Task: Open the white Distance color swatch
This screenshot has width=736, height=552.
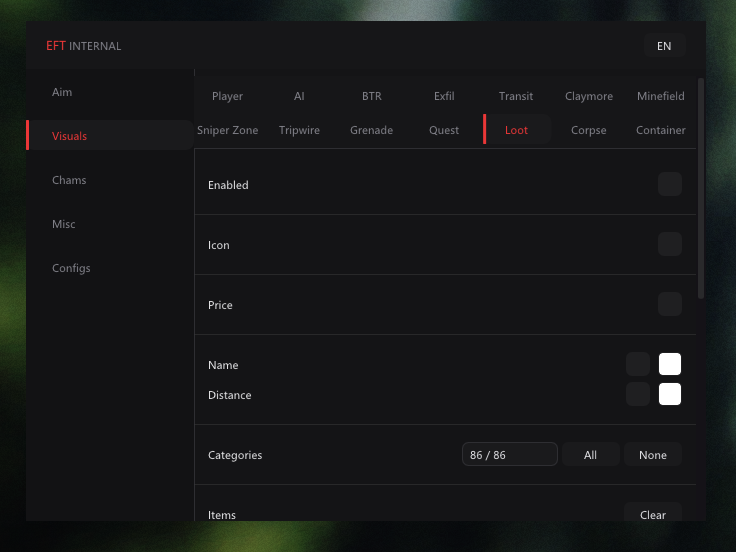Action: coord(670,394)
